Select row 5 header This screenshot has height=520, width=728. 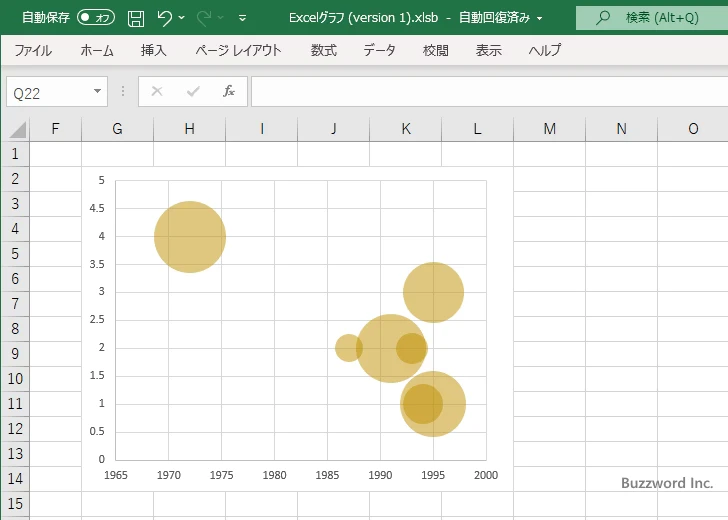pos(15,254)
